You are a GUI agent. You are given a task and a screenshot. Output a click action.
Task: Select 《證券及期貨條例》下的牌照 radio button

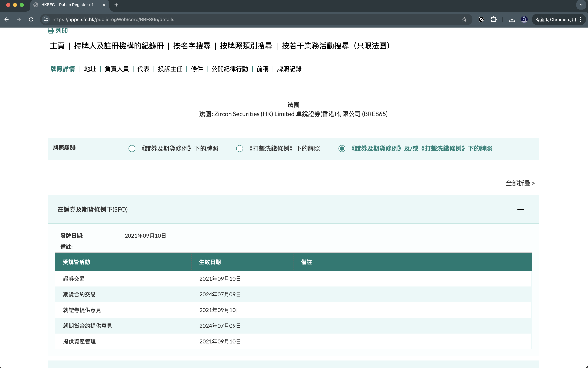click(x=132, y=149)
